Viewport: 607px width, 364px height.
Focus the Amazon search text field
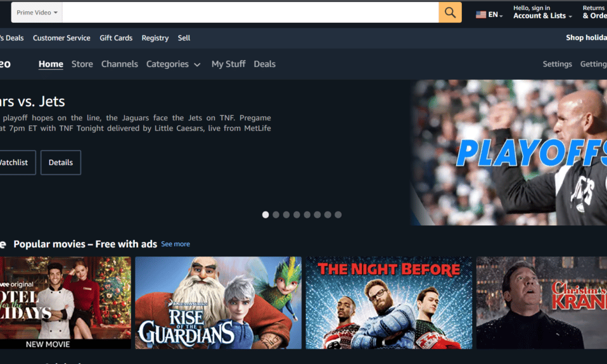[250, 13]
